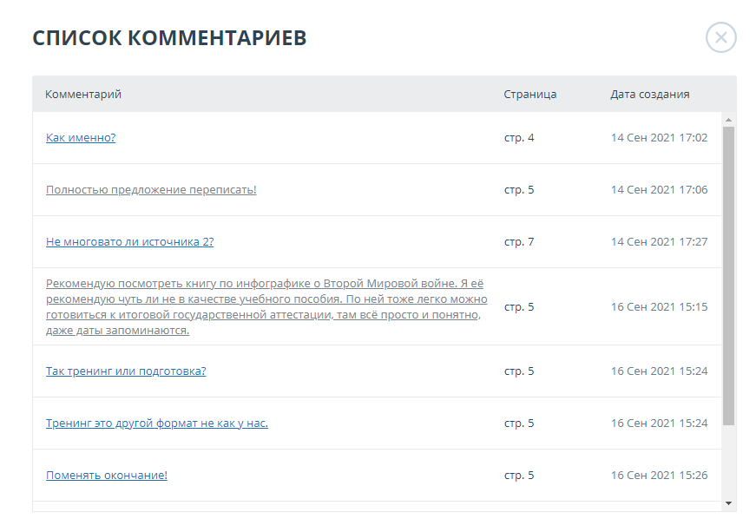Click the 'Комментарий' column header

(x=83, y=95)
